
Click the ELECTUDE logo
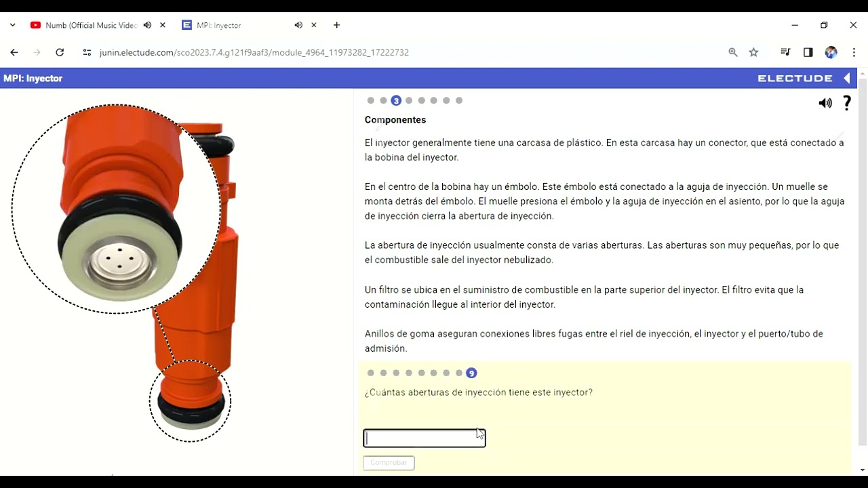tap(795, 78)
